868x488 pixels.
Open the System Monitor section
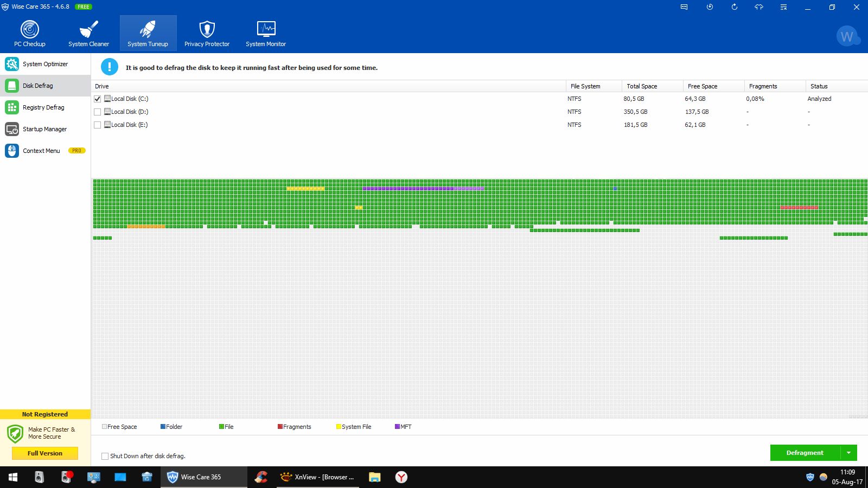[x=266, y=34]
